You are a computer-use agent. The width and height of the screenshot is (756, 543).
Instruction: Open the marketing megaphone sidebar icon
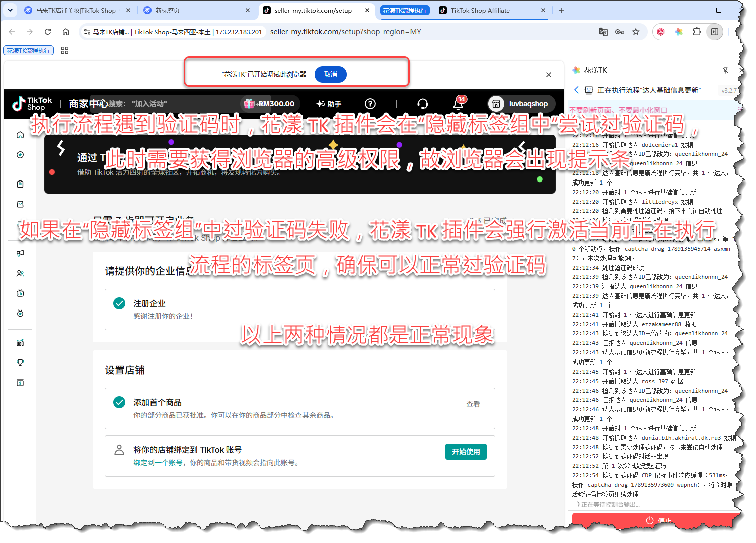(20, 253)
